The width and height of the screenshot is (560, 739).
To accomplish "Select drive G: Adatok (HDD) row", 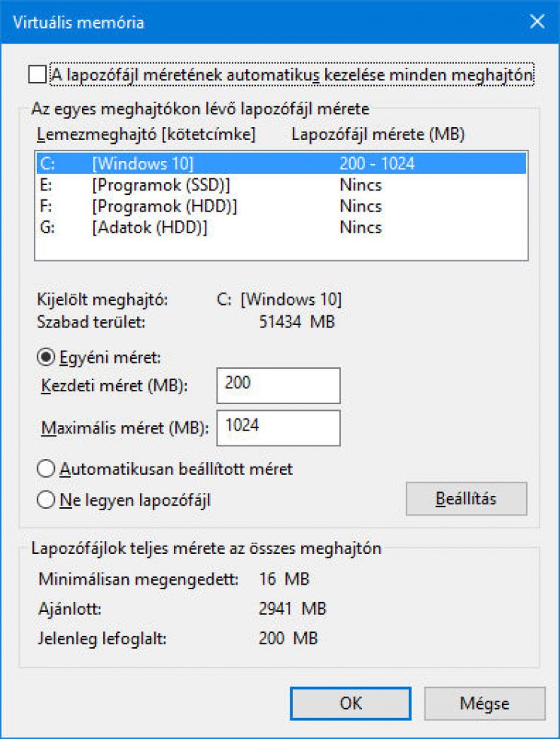I will coord(281,227).
